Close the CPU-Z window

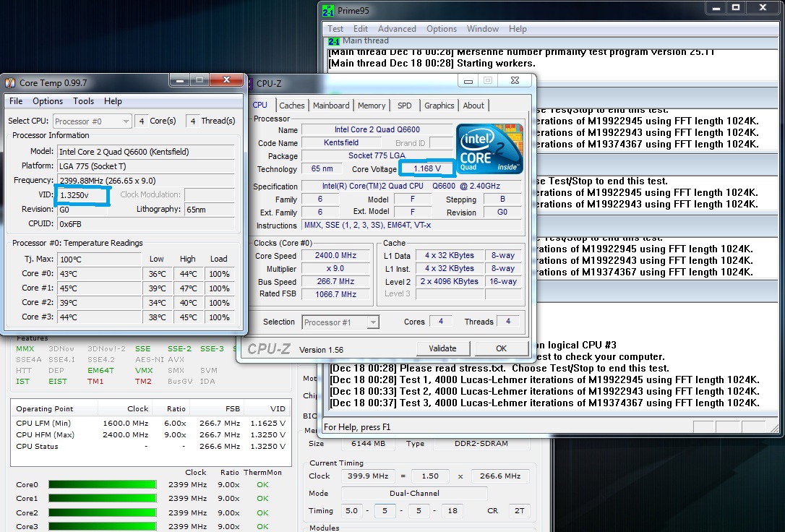coord(516,81)
